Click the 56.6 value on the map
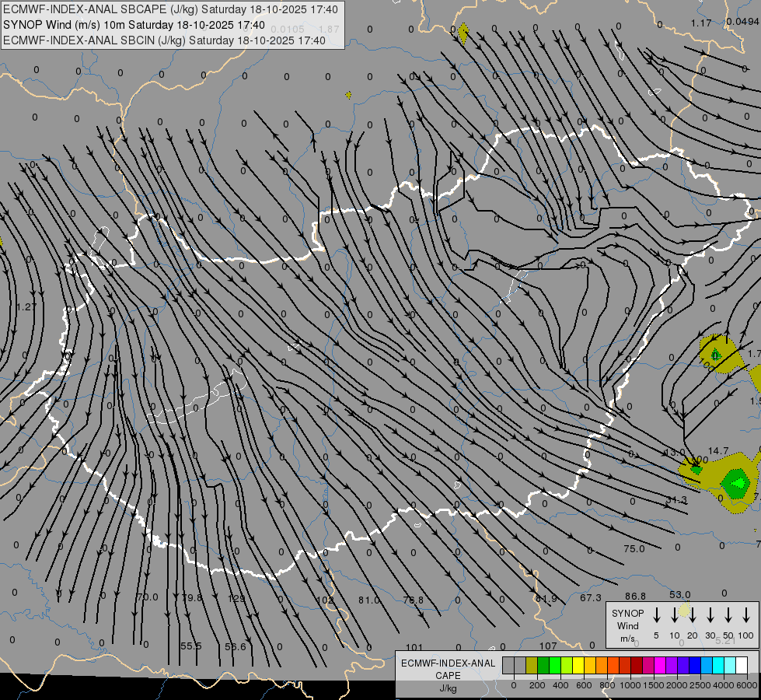Screen dimensions: 761x700 click(x=236, y=646)
